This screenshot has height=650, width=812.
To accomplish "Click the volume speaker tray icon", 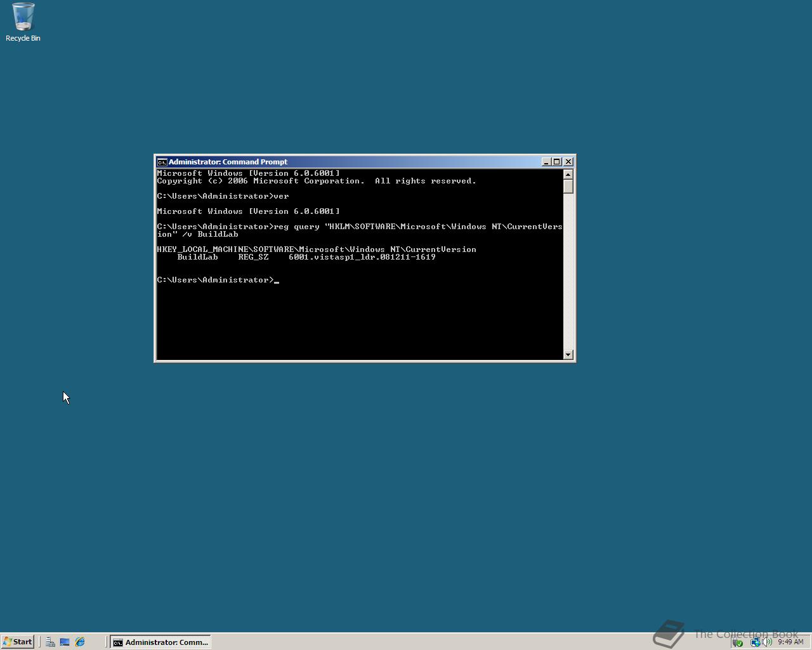I will (767, 642).
